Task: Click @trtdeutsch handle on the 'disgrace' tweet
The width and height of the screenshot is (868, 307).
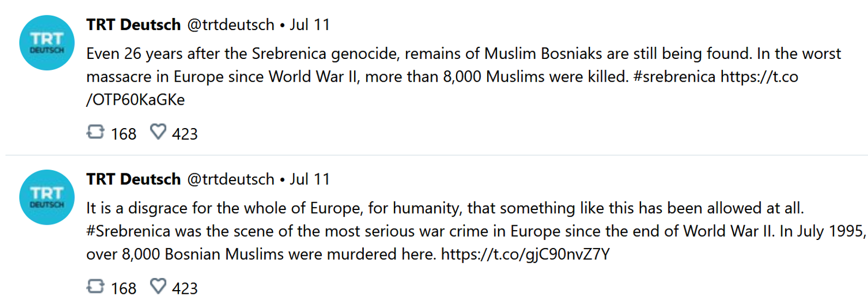Action: (x=231, y=179)
